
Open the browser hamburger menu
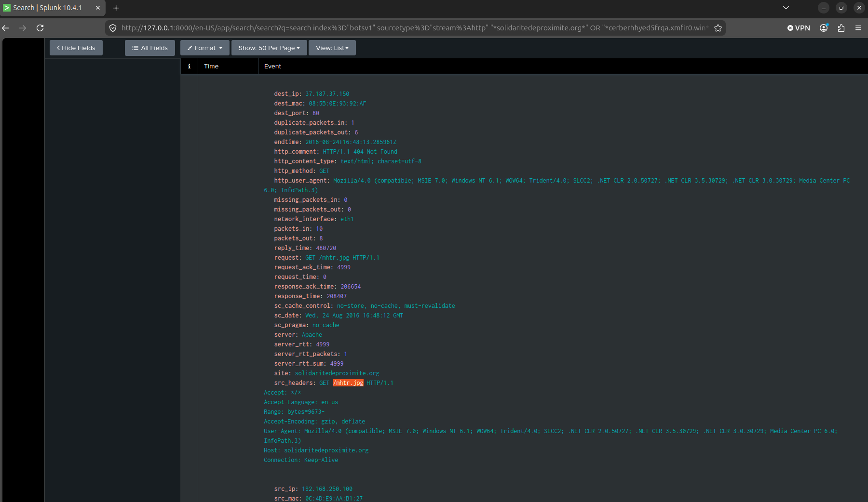tap(858, 28)
